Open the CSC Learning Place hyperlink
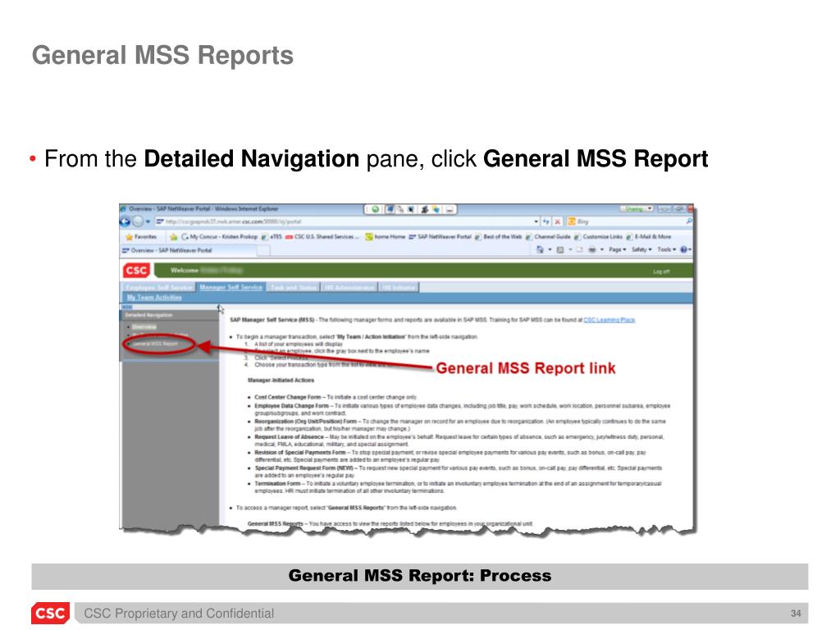This screenshot has height=630, width=840. [x=609, y=320]
